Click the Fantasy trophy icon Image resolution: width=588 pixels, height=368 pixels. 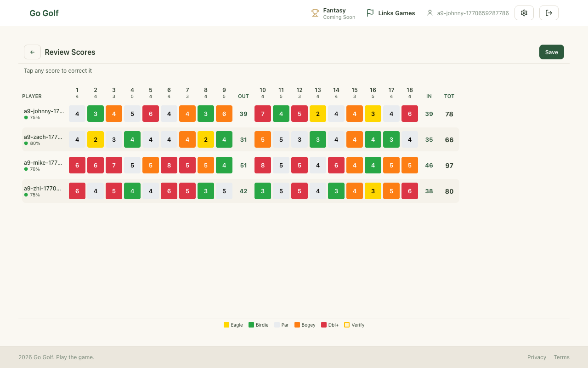[x=315, y=13]
